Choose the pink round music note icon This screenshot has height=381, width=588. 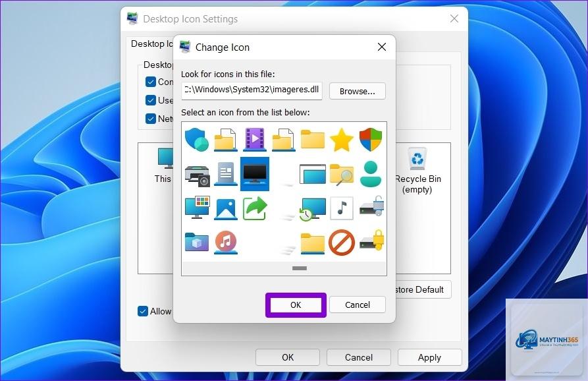pos(226,242)
